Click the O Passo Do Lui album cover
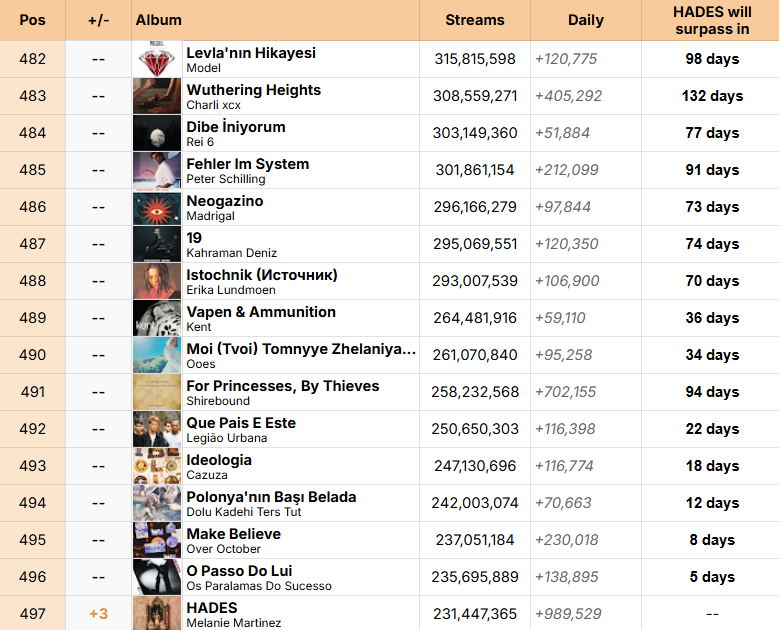Image resolution: width=779 pixels, height=630 pixels. tap(157, 577)
